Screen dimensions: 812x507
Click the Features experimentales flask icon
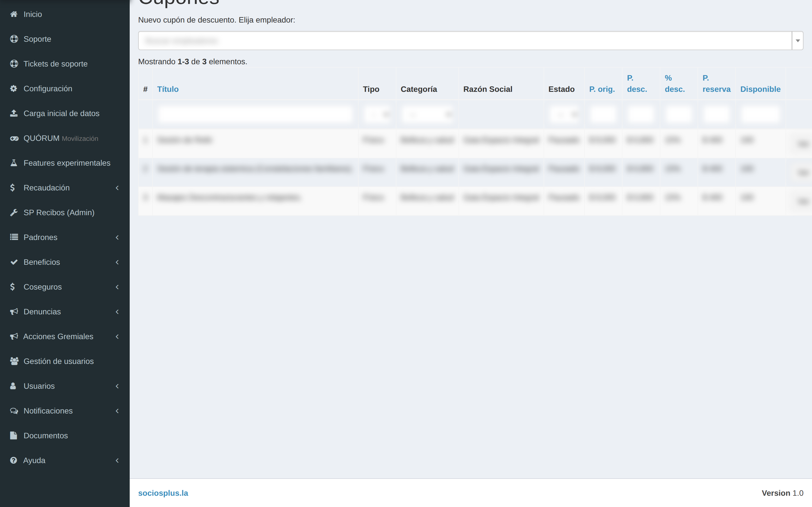[14, 163]
